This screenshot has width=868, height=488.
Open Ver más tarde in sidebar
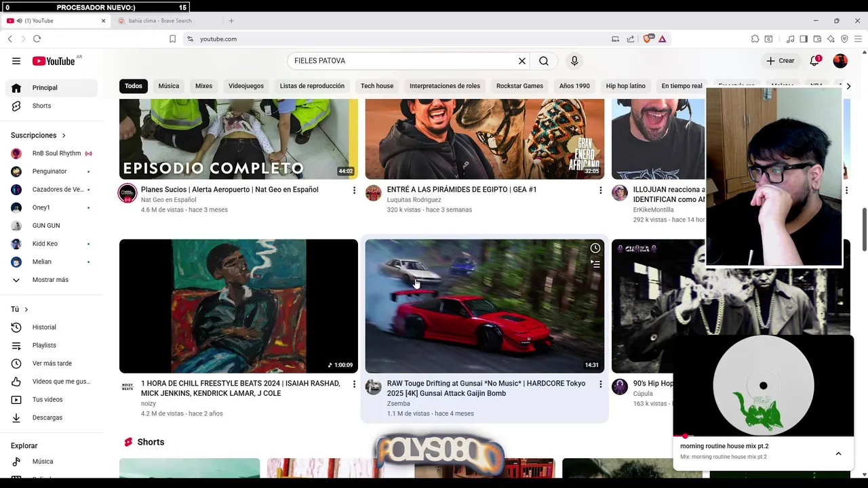[x=52, y=363]
